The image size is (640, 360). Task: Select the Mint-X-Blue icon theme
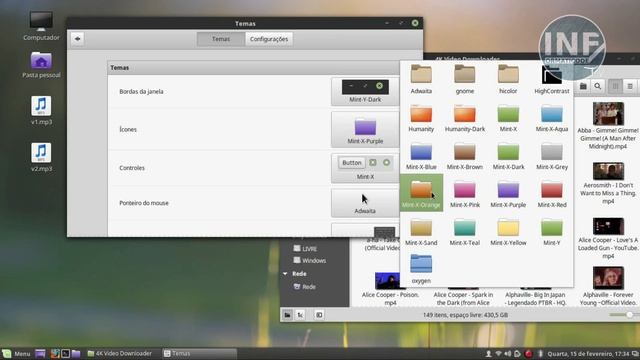point(421,156)
